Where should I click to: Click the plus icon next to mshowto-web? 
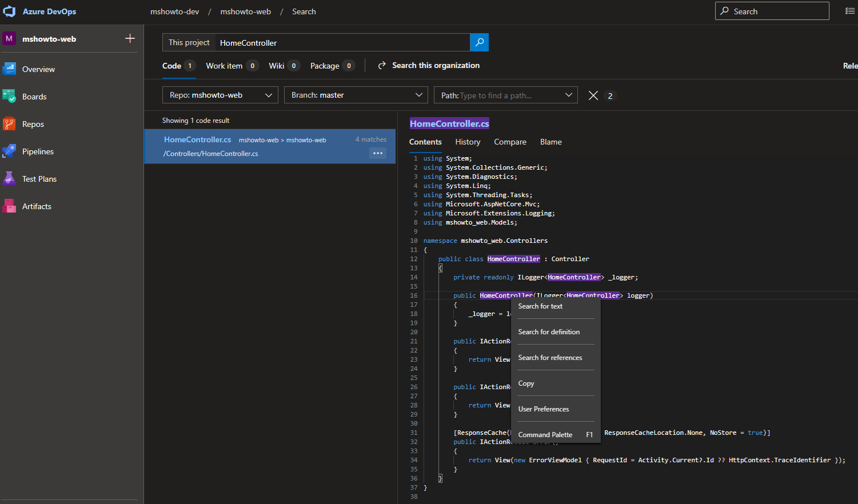click(130, 38)
